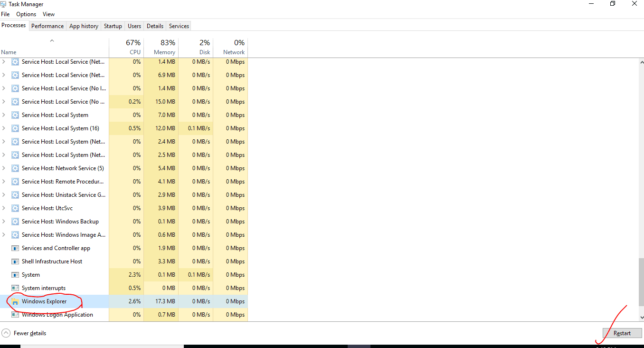
Task: Expand the Service Host: UtcSvc group
Action: coord(4,208)
